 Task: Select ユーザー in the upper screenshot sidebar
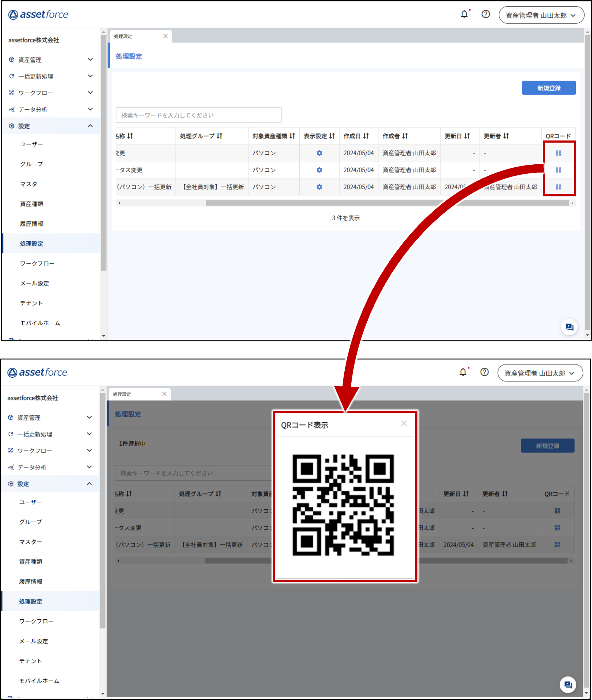(31, 144)
